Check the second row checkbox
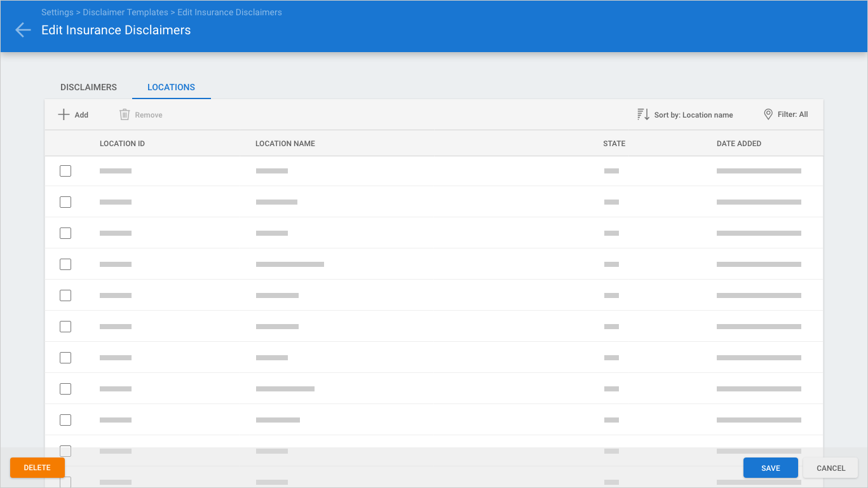 [65, 202]
